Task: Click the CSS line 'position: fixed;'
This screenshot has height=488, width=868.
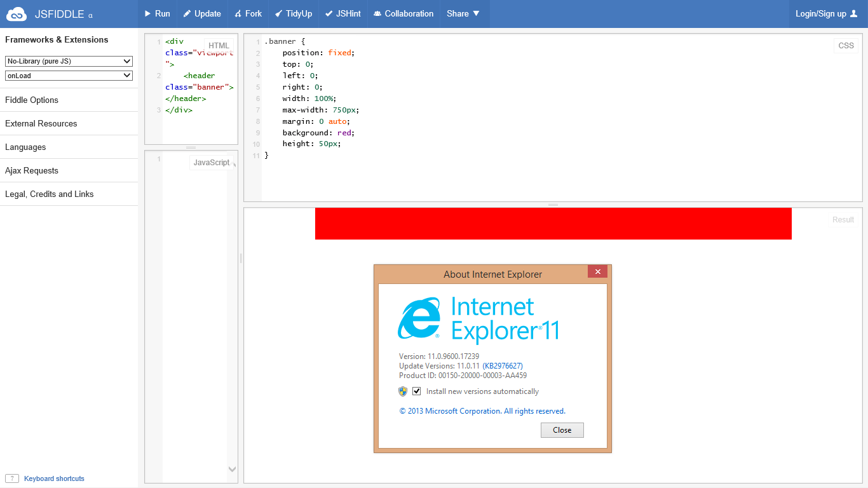Action: (318, 53)
